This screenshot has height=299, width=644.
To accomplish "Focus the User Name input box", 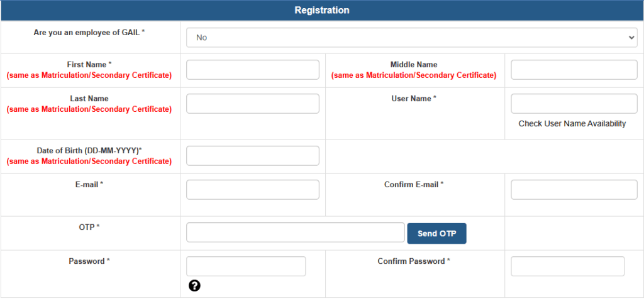I will click(x=574, y=104).
